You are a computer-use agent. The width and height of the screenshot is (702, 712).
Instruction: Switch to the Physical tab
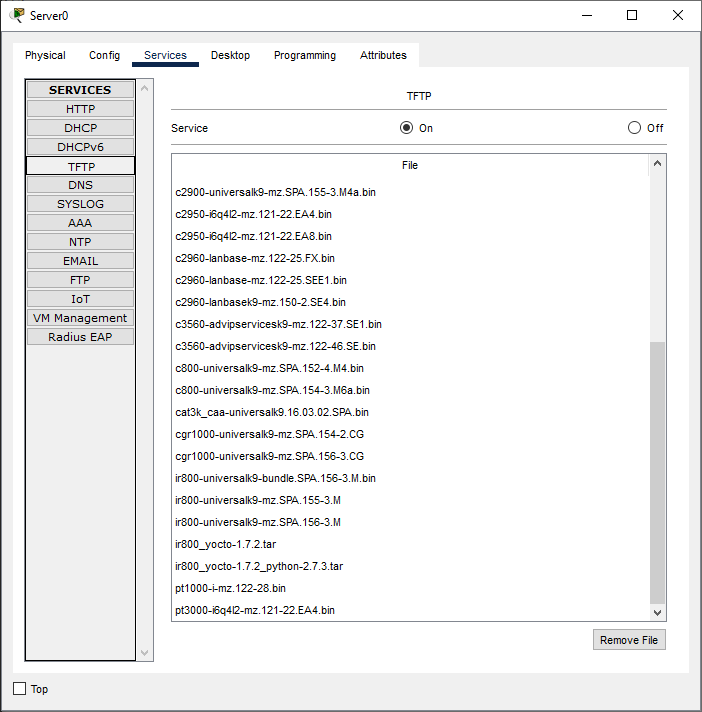(45, 55)
